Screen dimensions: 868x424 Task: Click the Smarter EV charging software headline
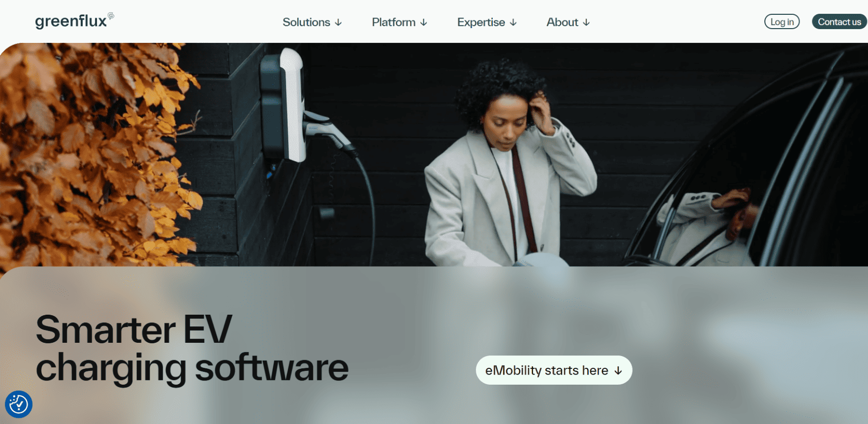pyautogui.click(x=192, y=348)
